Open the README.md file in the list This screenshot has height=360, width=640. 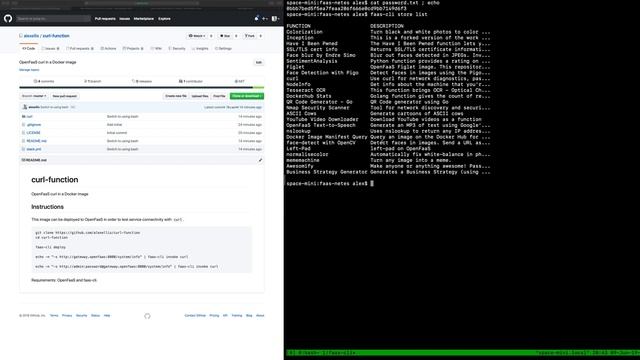(x=36, y=141)
